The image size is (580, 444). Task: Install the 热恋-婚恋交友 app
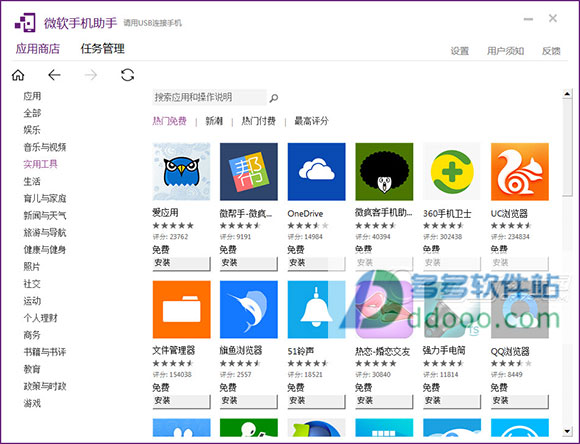coord(384,401)
